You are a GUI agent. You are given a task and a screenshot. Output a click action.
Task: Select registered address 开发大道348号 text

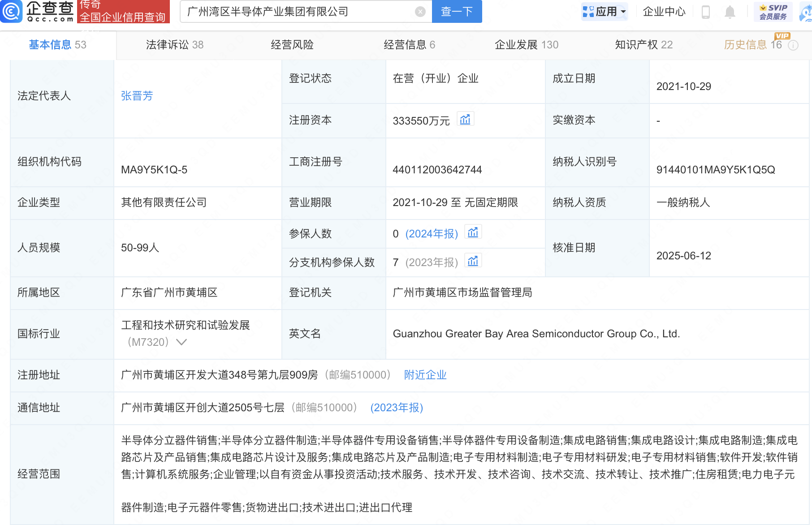[220, 375]
